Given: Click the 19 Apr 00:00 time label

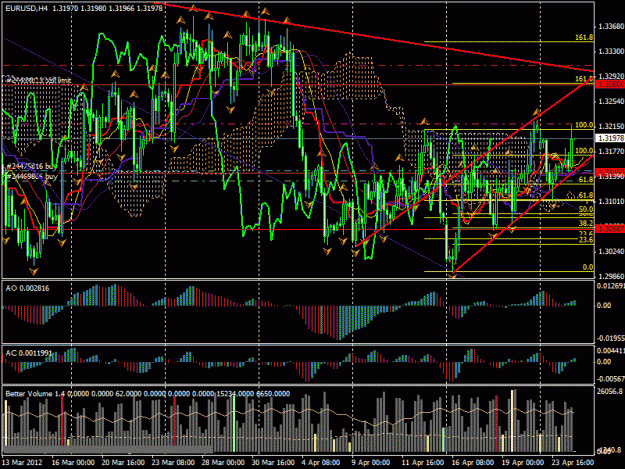Looking at the screenshot, I should coord(523,462).
